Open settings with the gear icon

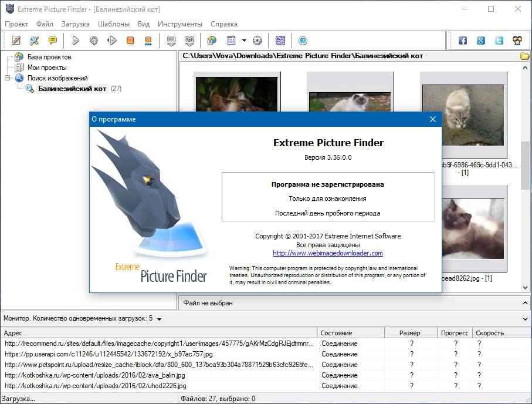(257, 41)
